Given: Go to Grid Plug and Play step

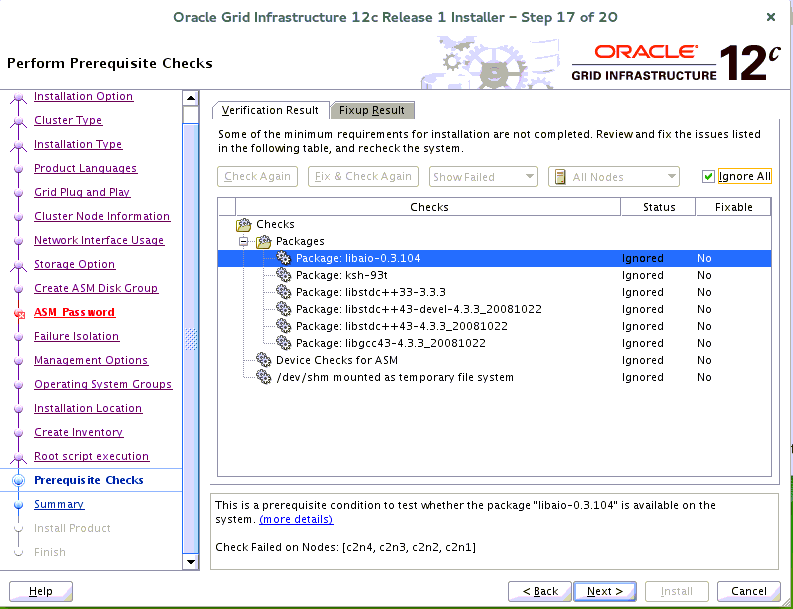Looking at the screenshot, I should coord(82,192).
